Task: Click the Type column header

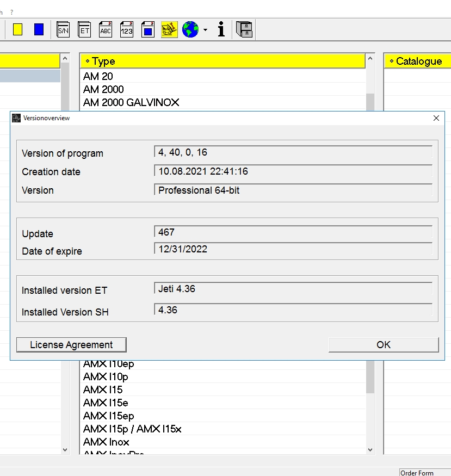Action: pyautogui.click(x=223, y=61)
